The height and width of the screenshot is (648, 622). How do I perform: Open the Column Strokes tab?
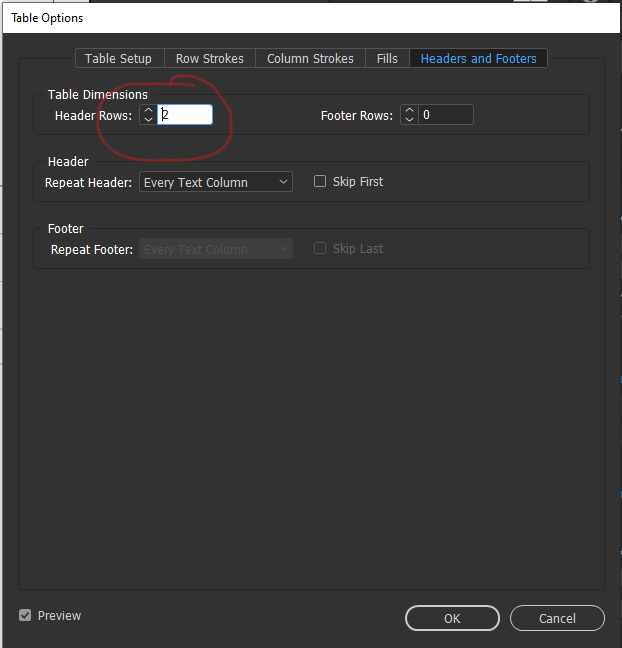310,58
